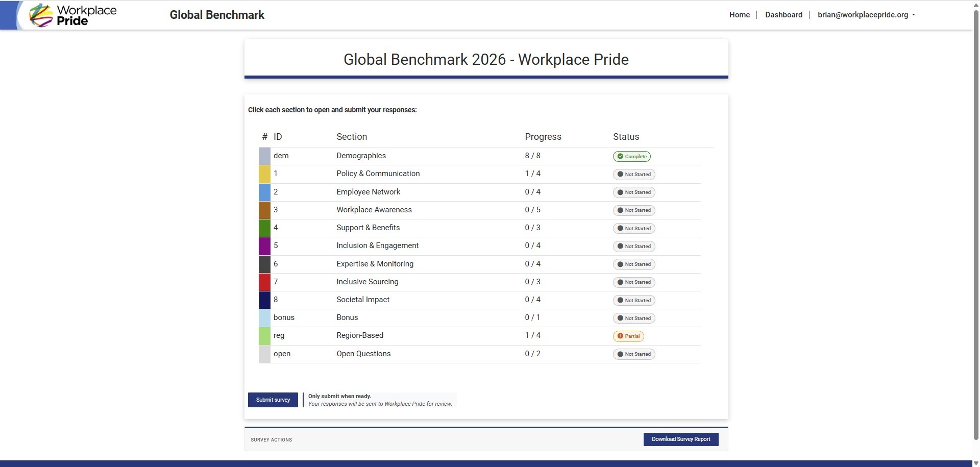Click the green checkmark Complete badge for Demographics
Viewport: 980px width, 467px height.
(x=631, y=156)
